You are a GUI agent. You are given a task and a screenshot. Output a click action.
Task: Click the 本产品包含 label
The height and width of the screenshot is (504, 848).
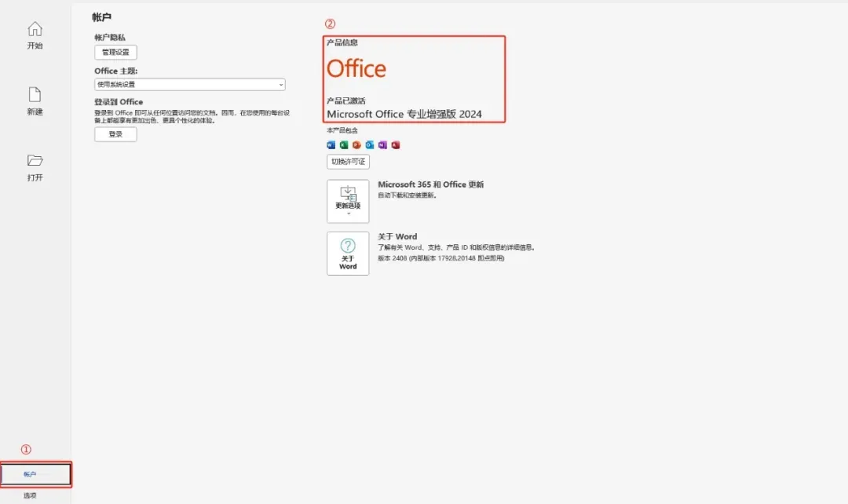342,130
